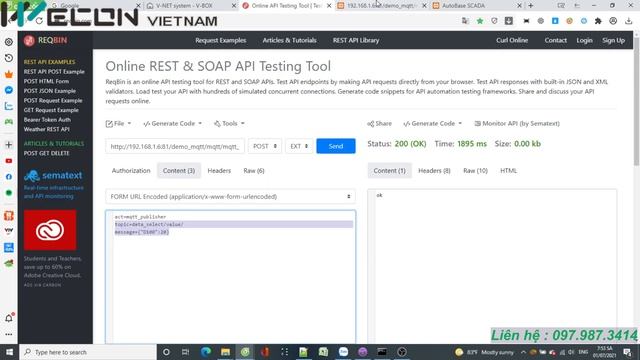Open FORM URL Encoded content type dropdown
Viewport: 640px width, 360px height.
point(231,197)
